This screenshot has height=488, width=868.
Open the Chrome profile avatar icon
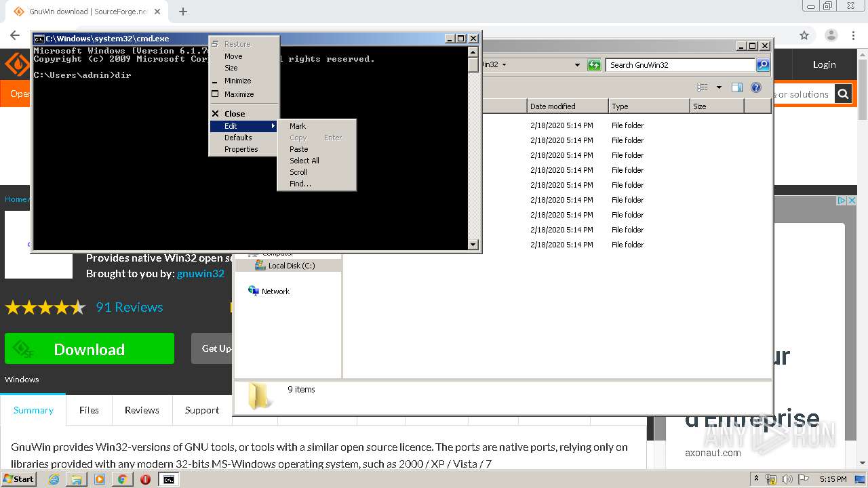point(831,35)
